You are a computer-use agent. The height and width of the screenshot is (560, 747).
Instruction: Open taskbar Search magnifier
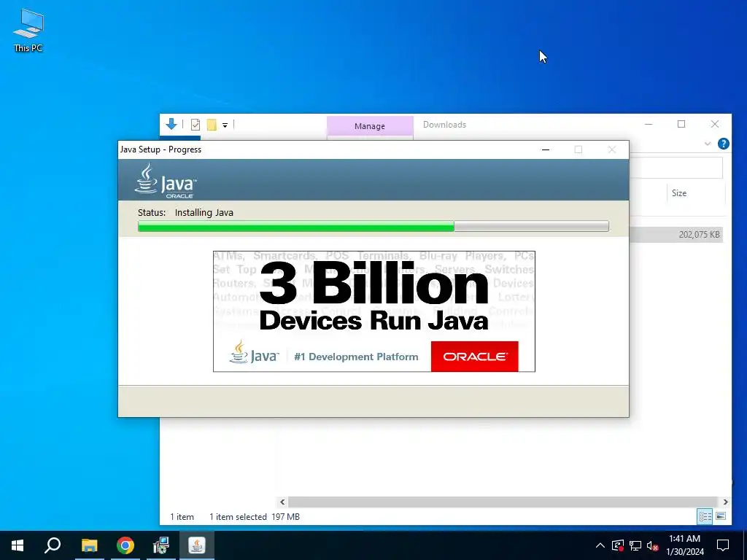(x=53, y=545)
